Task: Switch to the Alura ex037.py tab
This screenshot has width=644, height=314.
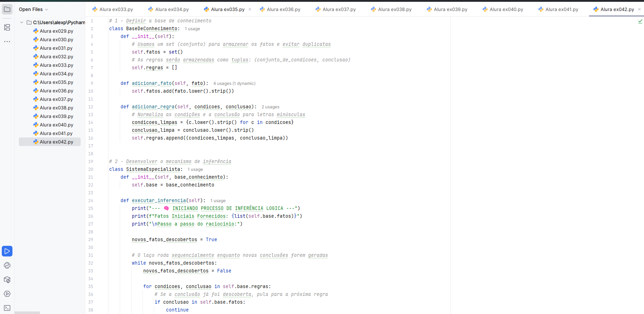Action: pyautogui.click(x=336, y=9)
